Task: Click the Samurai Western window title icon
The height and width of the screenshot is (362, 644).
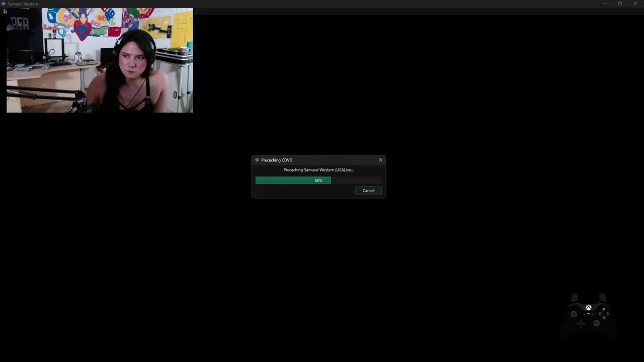Action: (4, 4)
